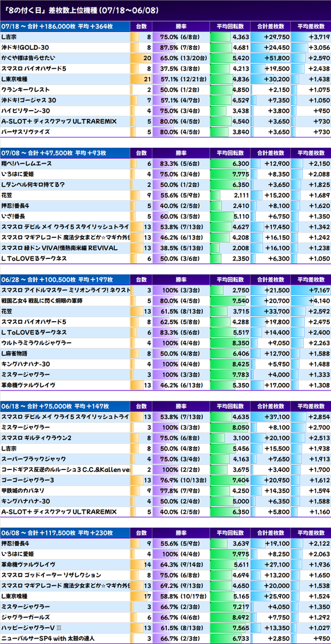Screen dimensions: 331x644
Task: Click the コードギアス反逆のルルーシュ3 machine name
Action: pos(65,469)
